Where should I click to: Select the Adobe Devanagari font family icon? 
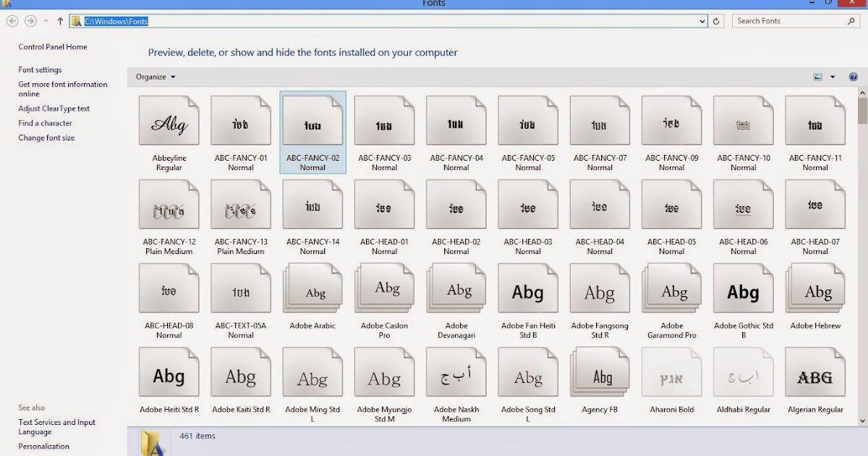(x=456, y=289)
